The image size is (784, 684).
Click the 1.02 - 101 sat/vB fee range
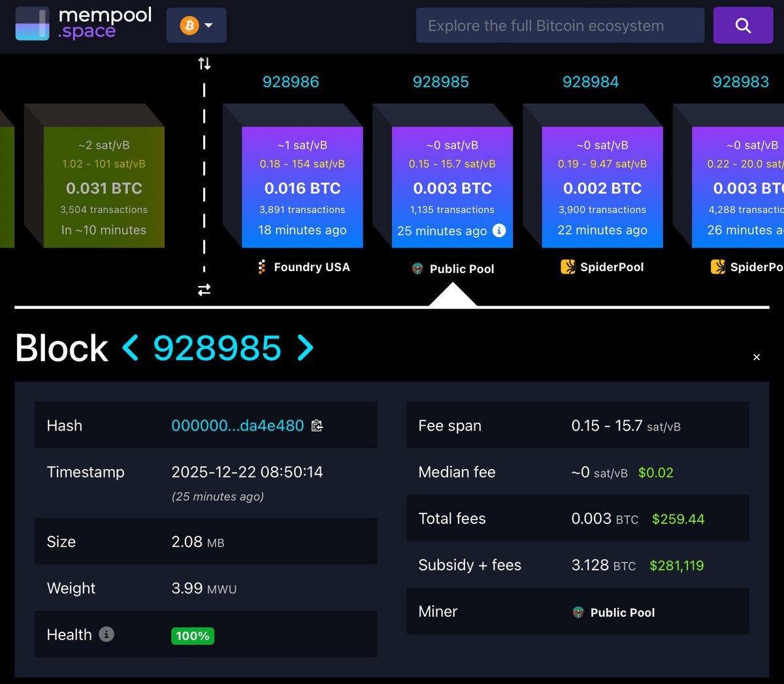[104, 164]
